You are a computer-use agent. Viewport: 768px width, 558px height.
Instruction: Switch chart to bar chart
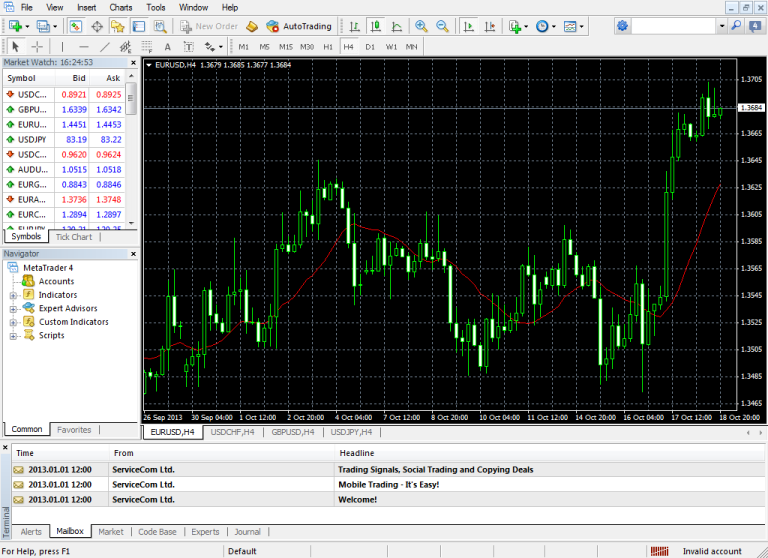coord(355,26)
